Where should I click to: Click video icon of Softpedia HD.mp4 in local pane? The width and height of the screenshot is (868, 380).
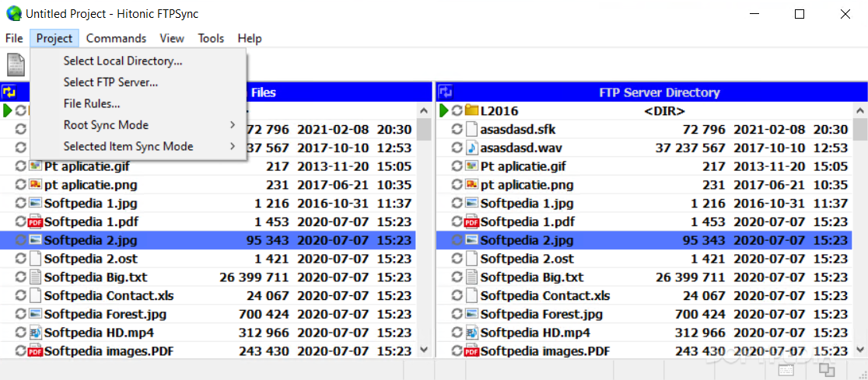coord(36,333)
